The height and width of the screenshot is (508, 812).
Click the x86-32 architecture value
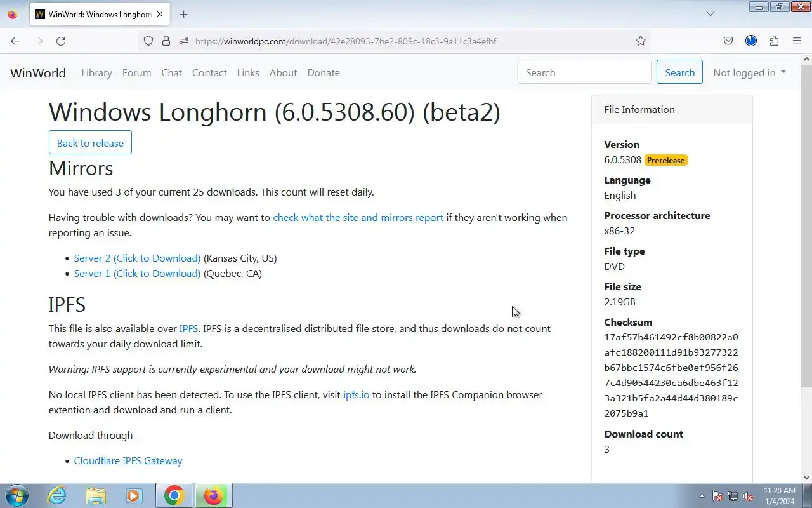(619, 231)
